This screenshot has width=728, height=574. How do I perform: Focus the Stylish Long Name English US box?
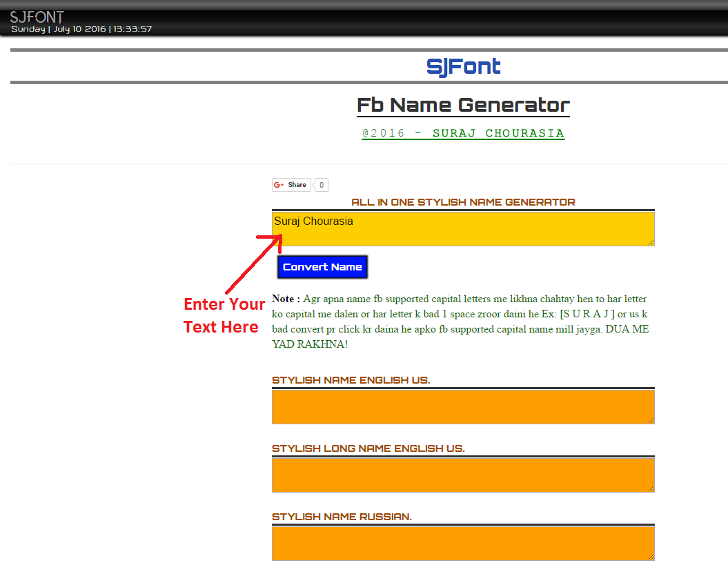tap(463, 475)
